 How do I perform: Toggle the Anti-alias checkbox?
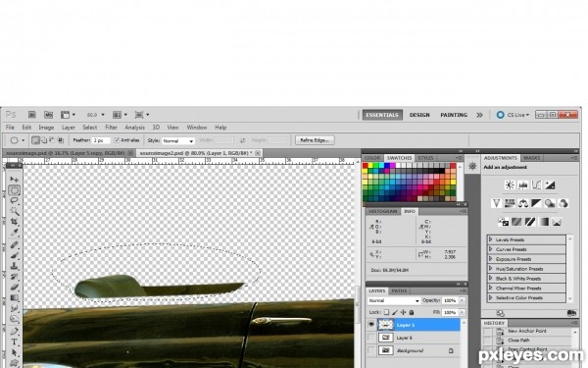(117, 140)
